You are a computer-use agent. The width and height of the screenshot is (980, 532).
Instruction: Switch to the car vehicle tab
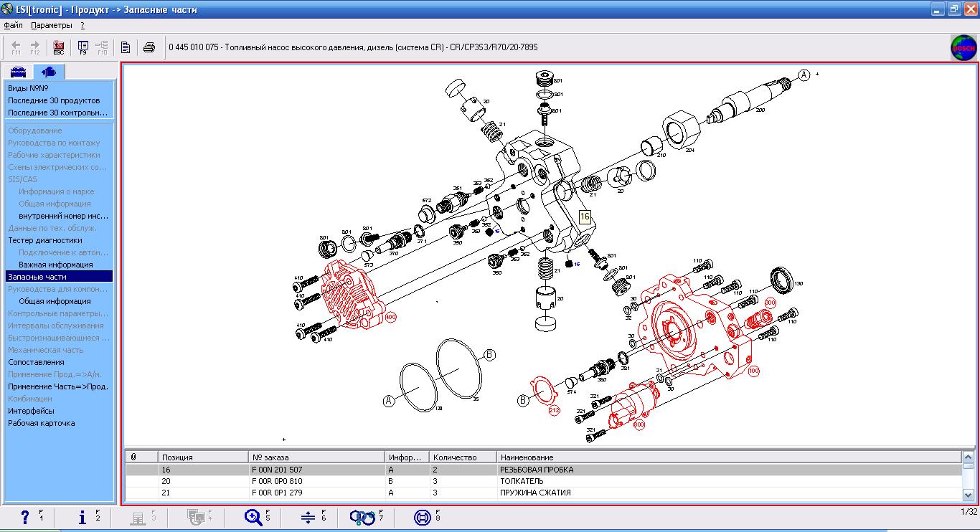pyautogui.click(x=18, y=72)
